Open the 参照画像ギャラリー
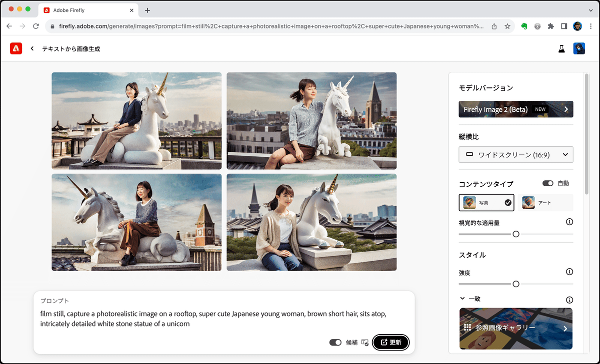The image size is (600, 364). 516,328
